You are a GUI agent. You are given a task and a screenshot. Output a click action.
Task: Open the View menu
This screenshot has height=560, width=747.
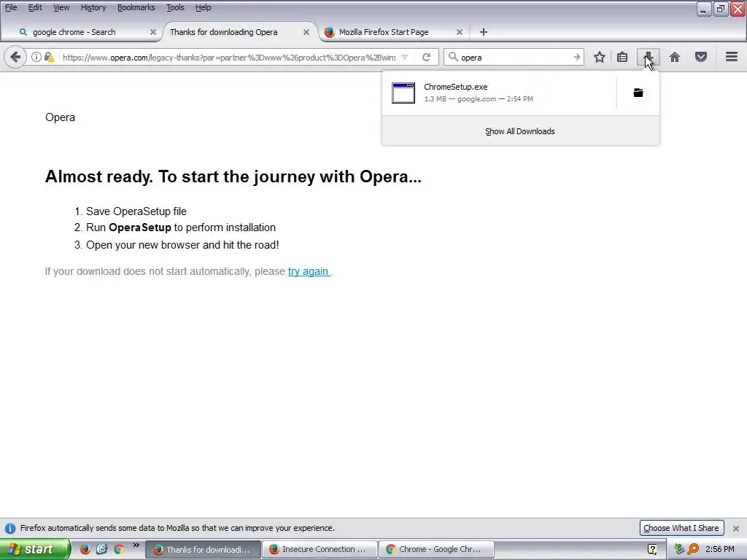click(61, 7)
